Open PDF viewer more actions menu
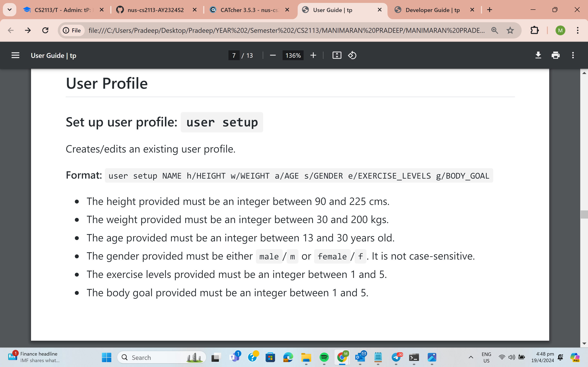The image size is (588, 367). point(573,55)
